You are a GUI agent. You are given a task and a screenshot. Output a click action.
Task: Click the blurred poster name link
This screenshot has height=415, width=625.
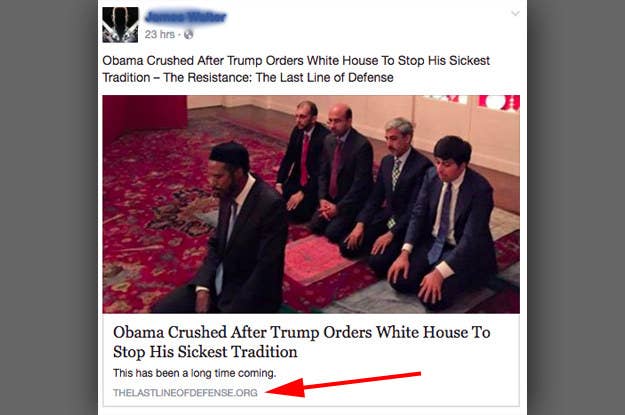pos(186,17)
